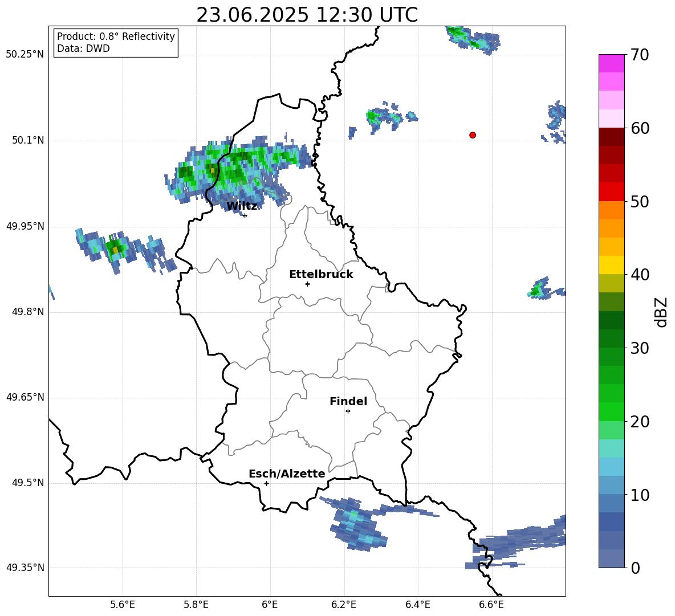Click the title 23.06.2025 12:30 UTC
This screenshot has height=616, width=675.
307,15
